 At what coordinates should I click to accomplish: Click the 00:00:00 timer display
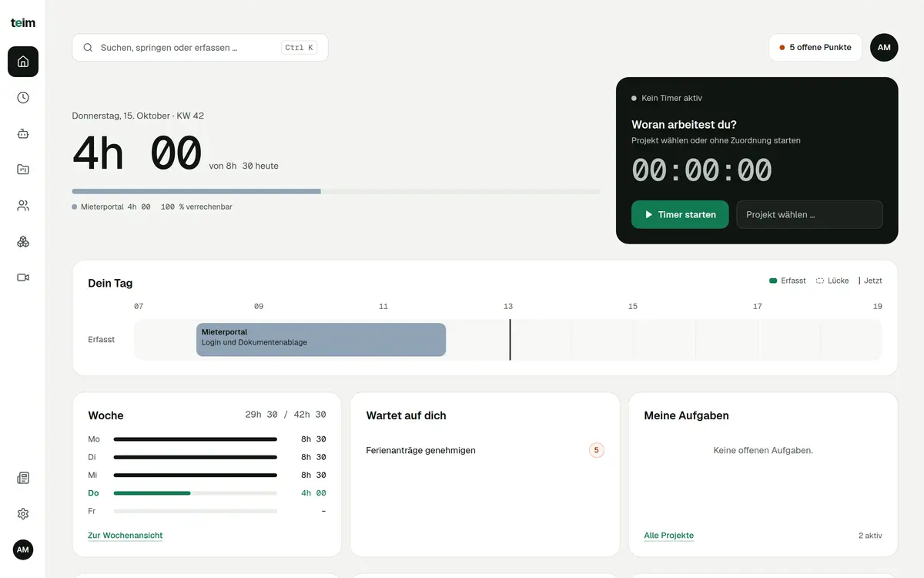[701, 170]
